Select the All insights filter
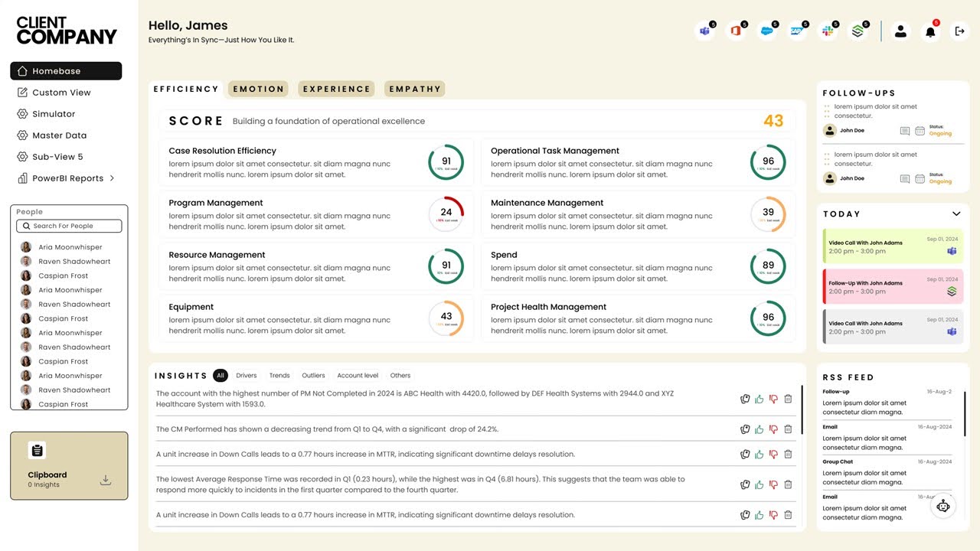Screen dimensions: 980x551 coord(220,376)
